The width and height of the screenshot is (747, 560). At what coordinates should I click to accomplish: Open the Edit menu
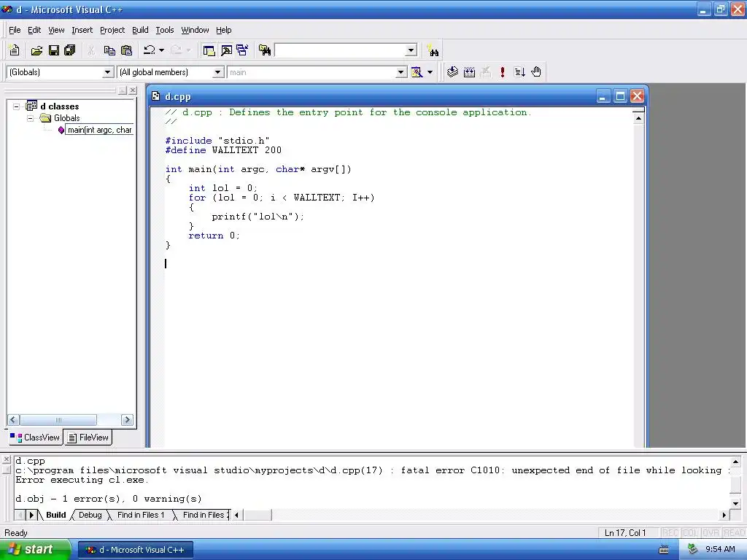coord(34,30)
